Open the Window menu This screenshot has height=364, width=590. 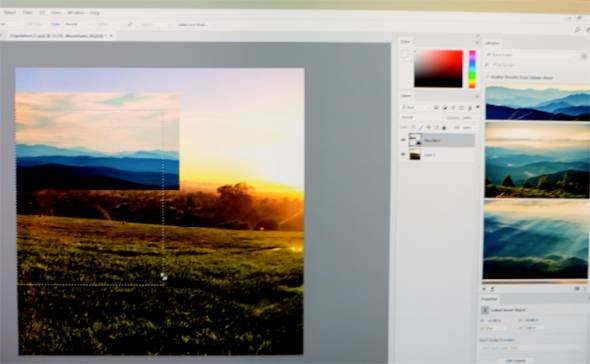coord(76,12)
